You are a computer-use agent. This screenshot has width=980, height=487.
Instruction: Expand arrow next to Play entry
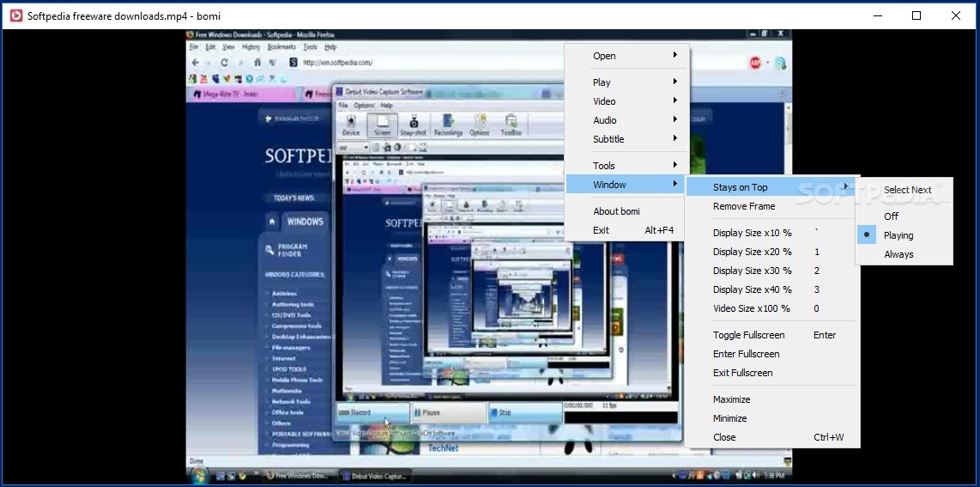coord(675,82)
